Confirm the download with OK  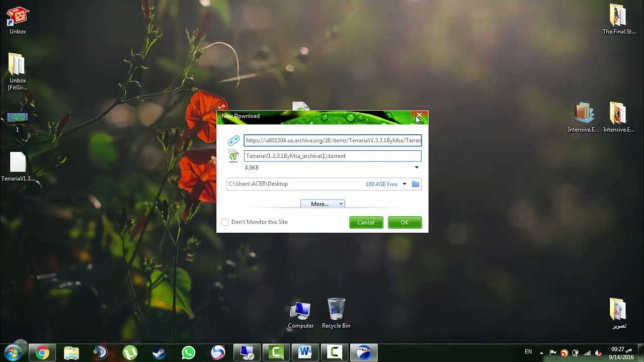point(405,223)
